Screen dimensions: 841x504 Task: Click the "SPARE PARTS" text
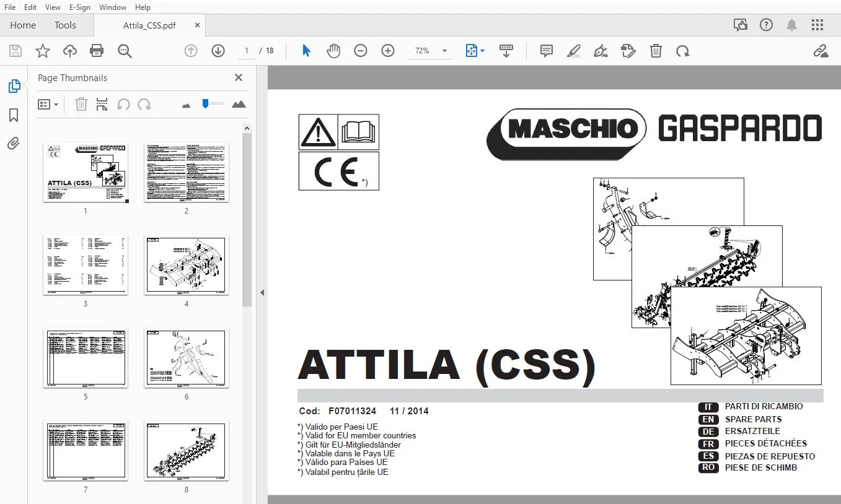pos(754,419)
